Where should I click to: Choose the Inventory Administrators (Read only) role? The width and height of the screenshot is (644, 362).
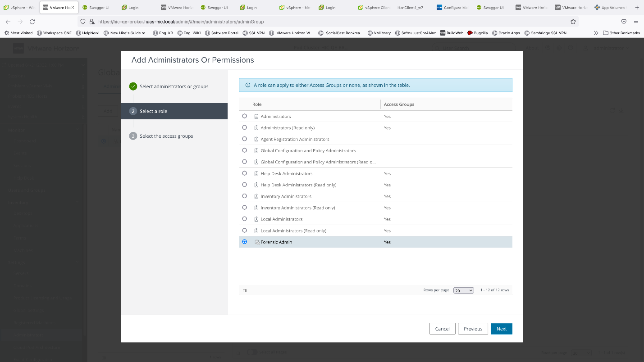click(244, 208)
